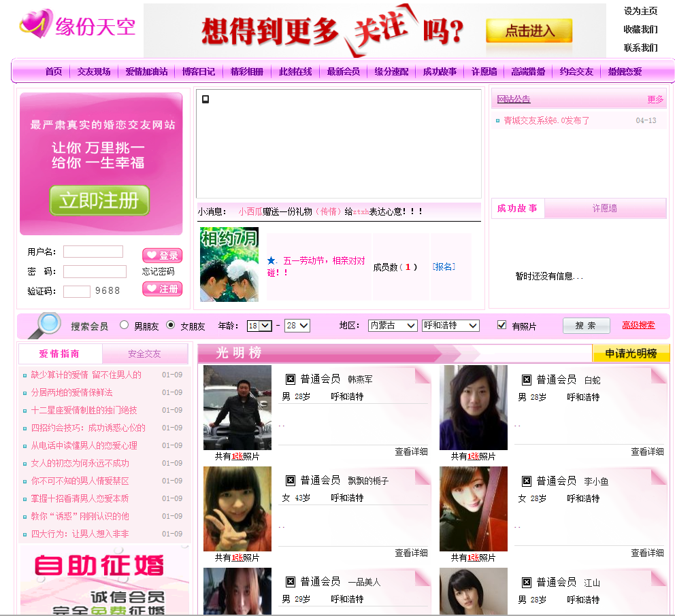Open article 女人的初恋为何永远不成功
The width and height of the screenshot is (675, 616).
point(80,463)
